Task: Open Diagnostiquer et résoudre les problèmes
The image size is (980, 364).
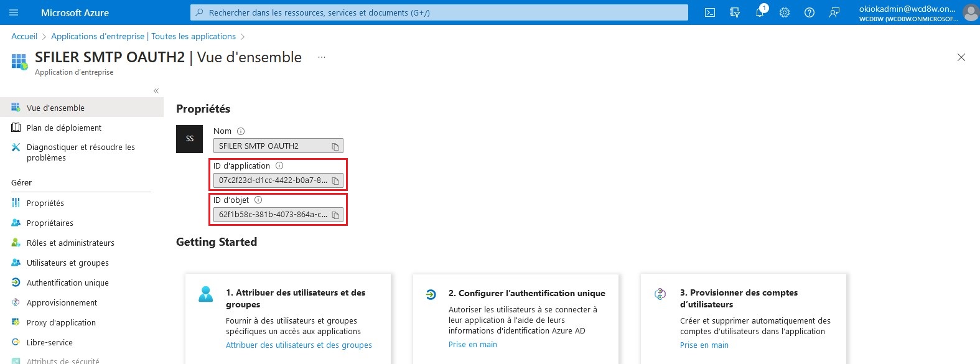Action: click(82, 152)
